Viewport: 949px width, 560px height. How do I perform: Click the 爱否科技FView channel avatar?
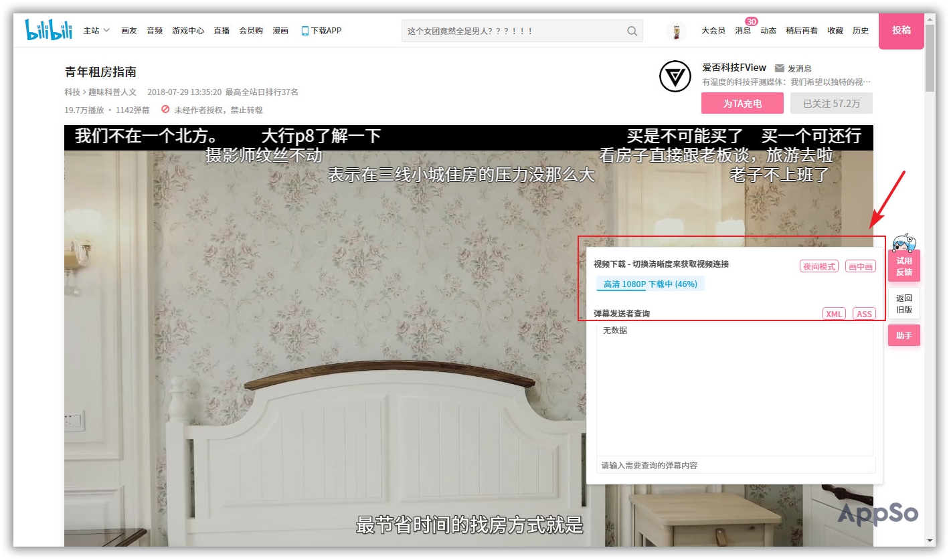point(675,77)
